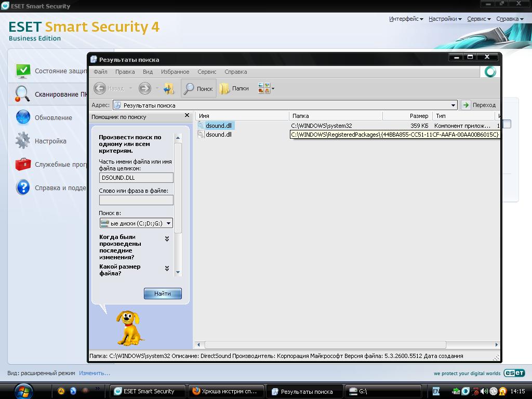The width and height of the screenshot is (532, 399).
Task: Click the ESET tray icon
Action: pos(466,391)
